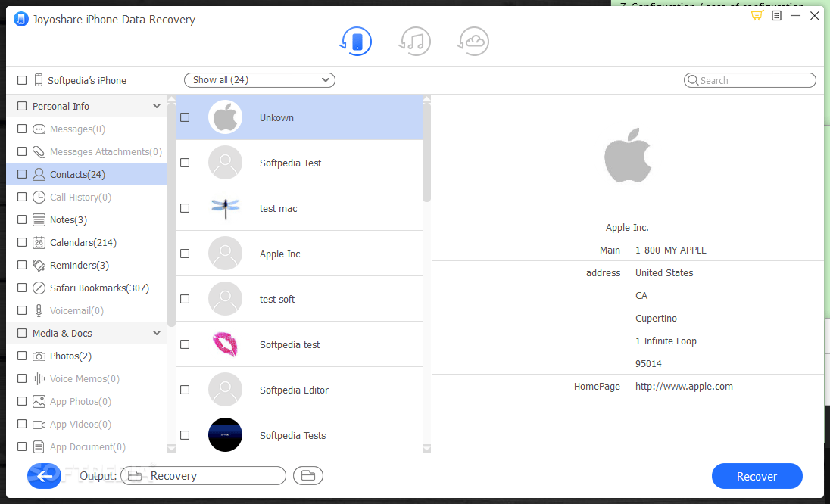This screenshot has width=830, height=504.
Task: Select Recover from iDevice mode icon
Action: pyautogui.click(x=356, y=42)
